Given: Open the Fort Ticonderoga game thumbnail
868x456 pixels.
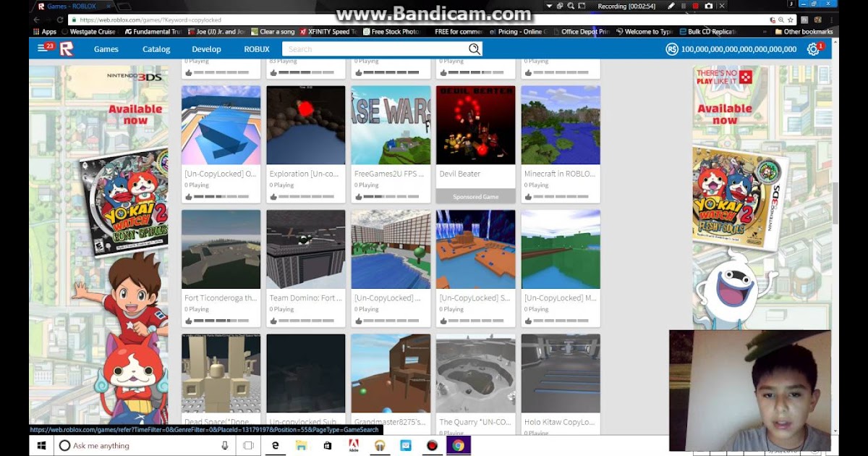Looking at the screenshot, I should pos(221,249).
